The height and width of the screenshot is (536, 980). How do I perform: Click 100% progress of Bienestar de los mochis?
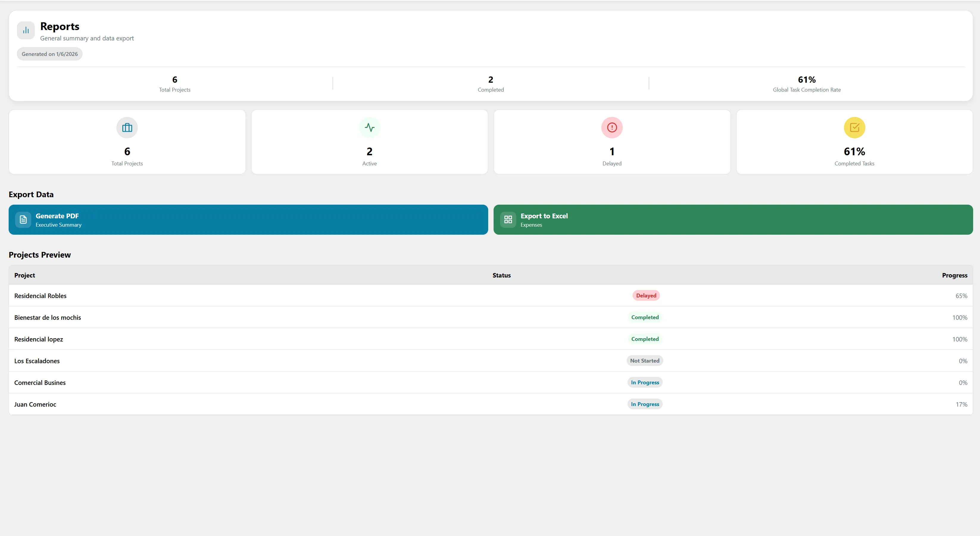(x=959, y=317)
